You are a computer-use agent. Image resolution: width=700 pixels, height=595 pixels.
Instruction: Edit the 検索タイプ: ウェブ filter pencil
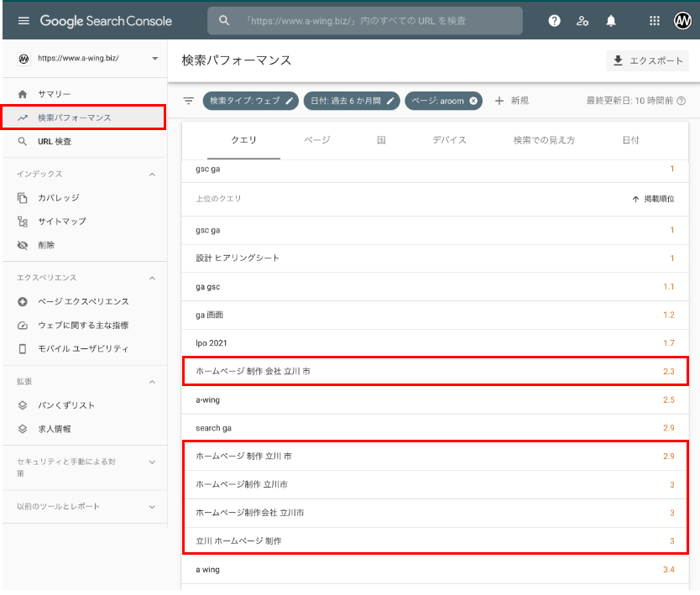[290, 101]
